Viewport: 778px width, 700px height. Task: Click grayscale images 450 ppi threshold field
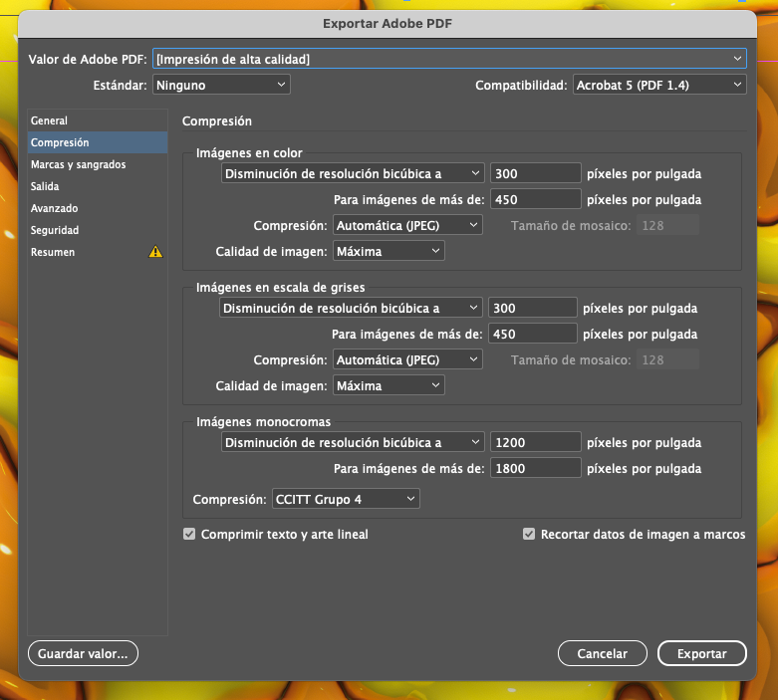[x=533, y=334]
